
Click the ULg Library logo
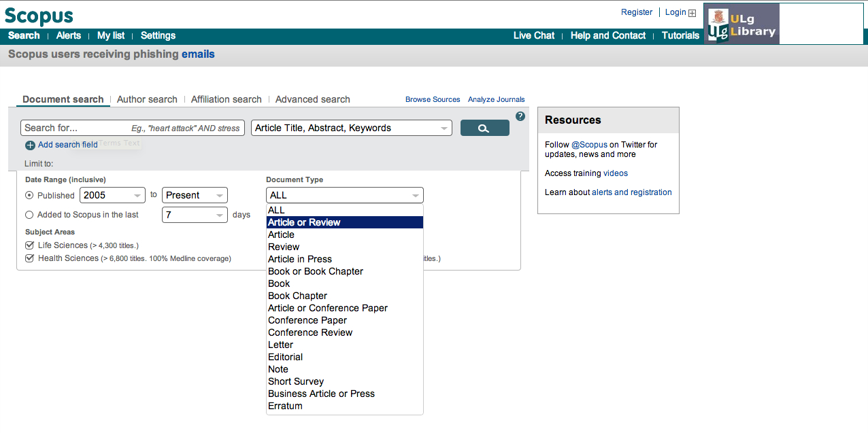[741, 24]
